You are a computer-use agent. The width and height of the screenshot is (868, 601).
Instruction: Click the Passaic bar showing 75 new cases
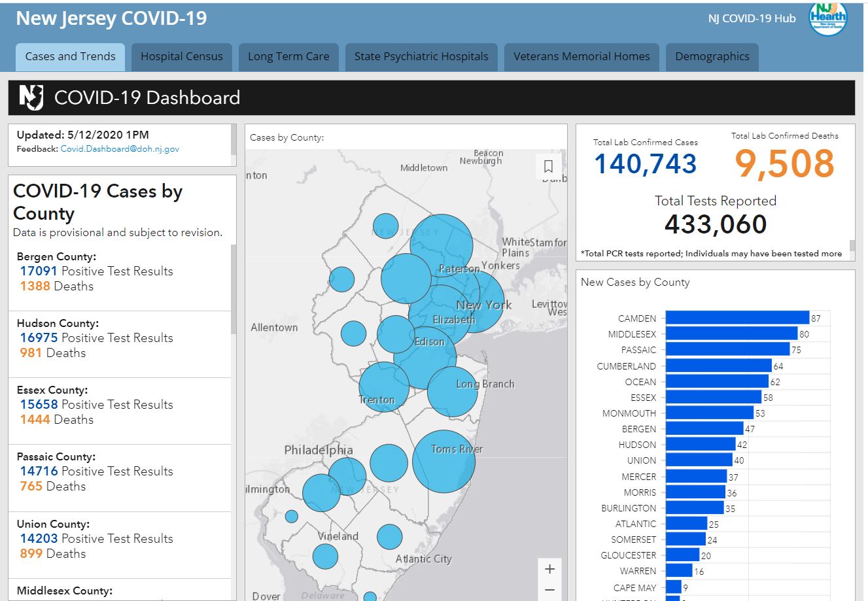[727, 349]
